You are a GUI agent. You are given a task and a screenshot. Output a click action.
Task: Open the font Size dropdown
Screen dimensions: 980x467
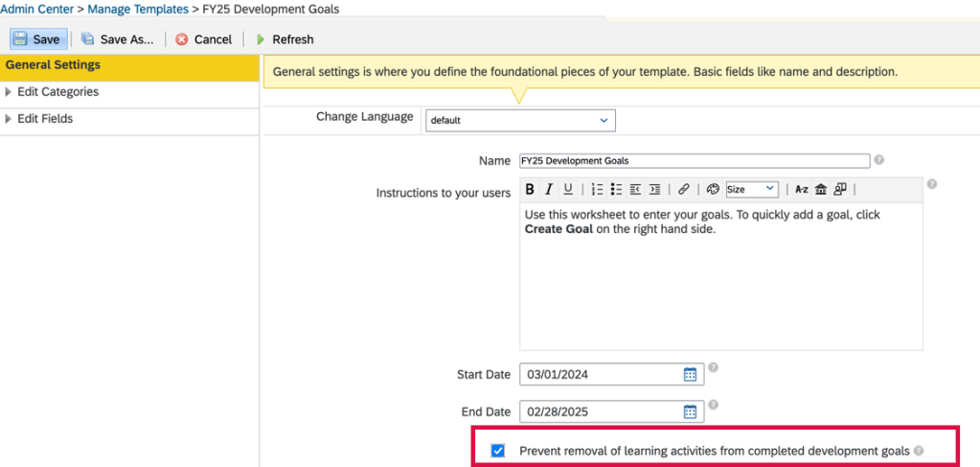click(751, 189)
